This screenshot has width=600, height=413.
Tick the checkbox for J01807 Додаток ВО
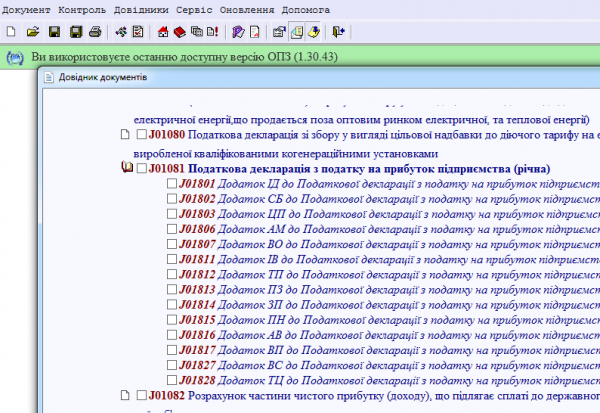(172, 244)
